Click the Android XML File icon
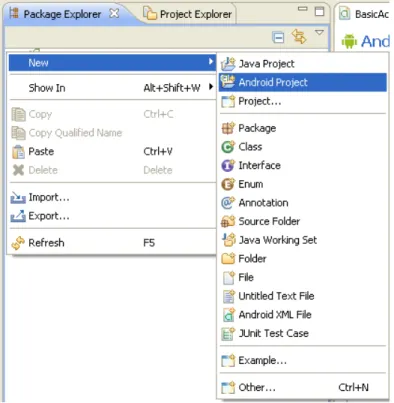The height and width of the screenshot is (403, 394). (x=228, y=315)
